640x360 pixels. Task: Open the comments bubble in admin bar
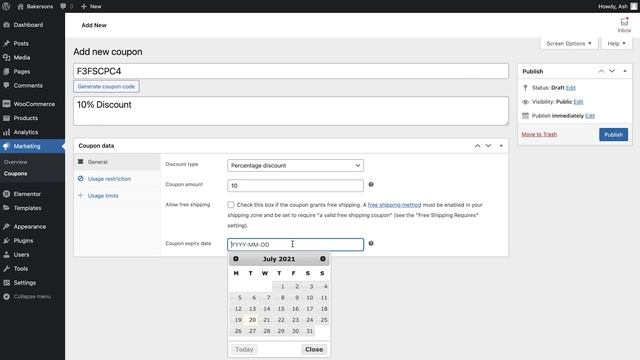click(63, 6)
